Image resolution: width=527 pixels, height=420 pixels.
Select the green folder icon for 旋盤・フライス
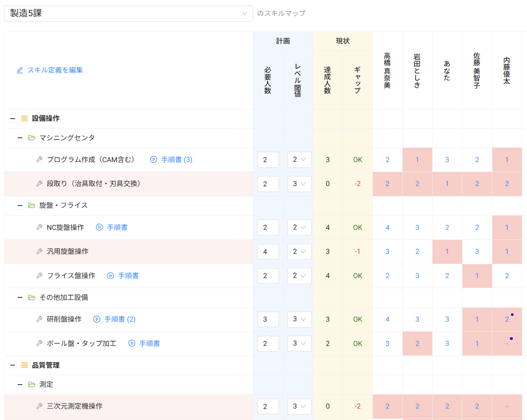(x=32, y=206)
